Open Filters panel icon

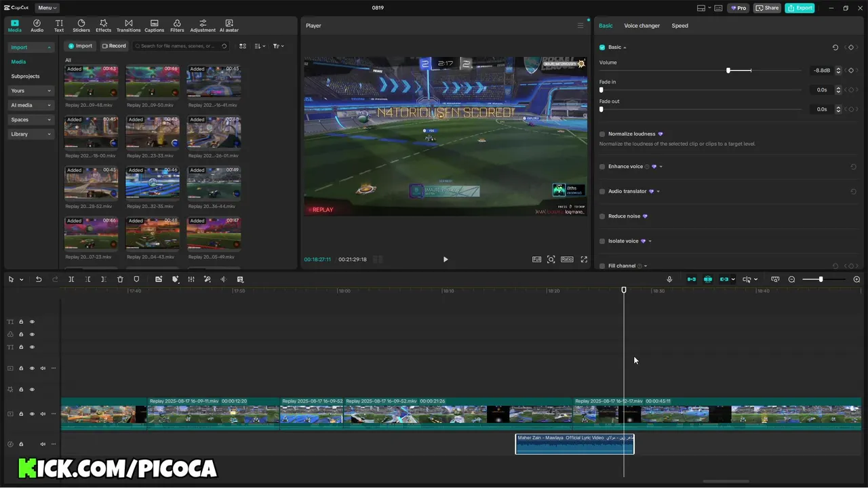177,26
